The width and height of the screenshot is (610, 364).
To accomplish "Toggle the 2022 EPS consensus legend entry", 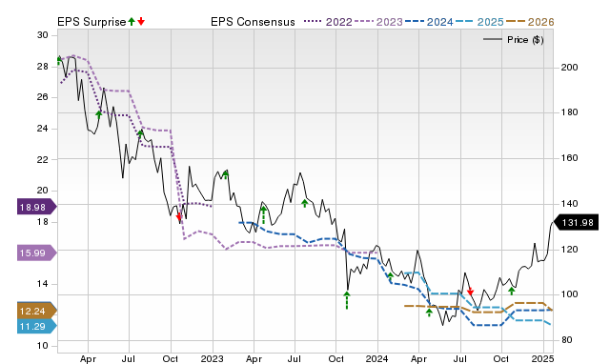I will click(x=328, y=22).
